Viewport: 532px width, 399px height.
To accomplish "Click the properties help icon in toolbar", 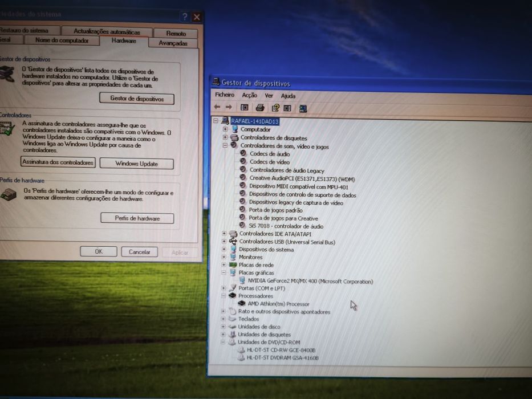I will click(x=275, y=108).
